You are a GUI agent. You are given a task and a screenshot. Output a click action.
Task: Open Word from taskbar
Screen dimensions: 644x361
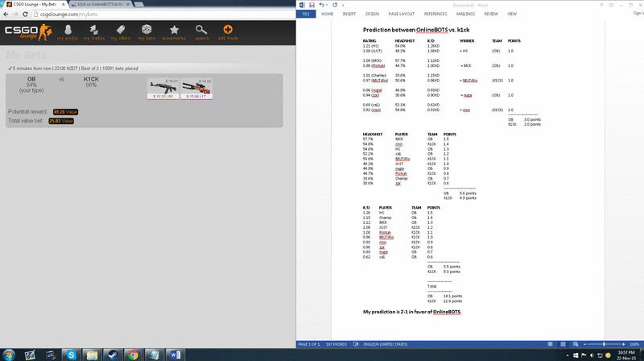click(x=175, y=355)
